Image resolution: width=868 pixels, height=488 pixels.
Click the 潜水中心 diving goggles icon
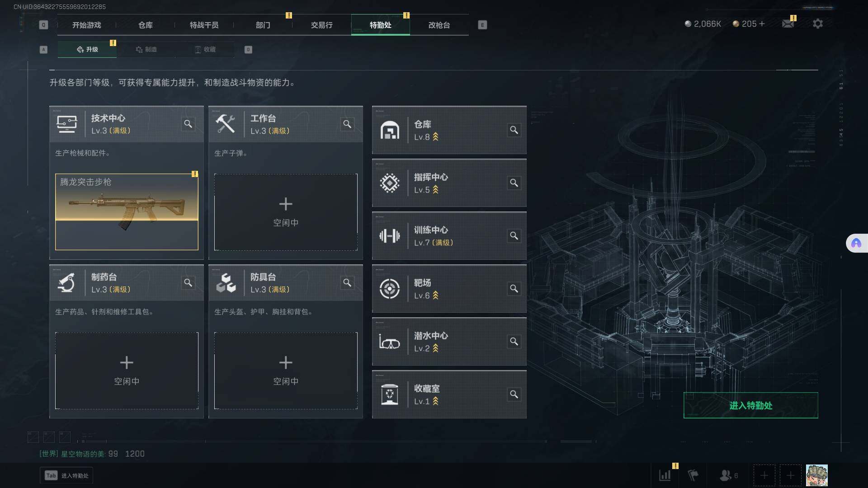pyautogui.click(x=389, y=342)
